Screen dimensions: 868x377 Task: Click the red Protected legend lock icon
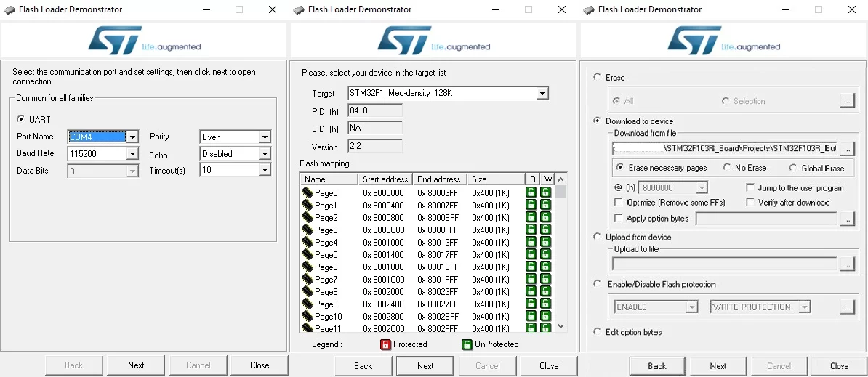point(385,344)
